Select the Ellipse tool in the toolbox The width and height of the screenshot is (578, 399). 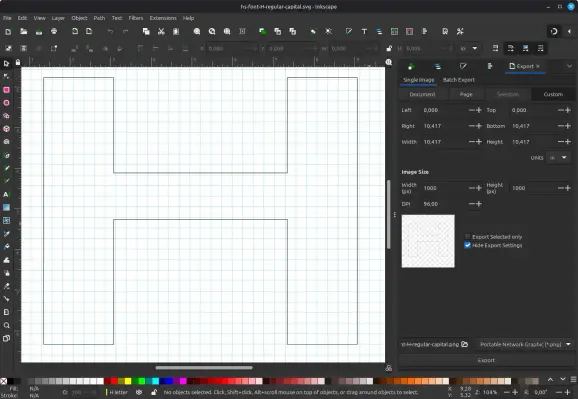tap(6, 103)
